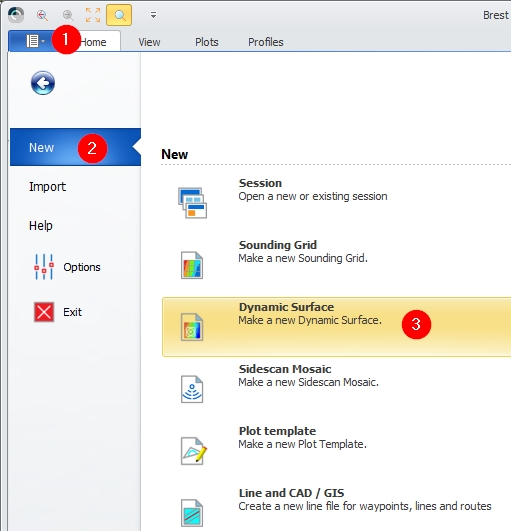511x531 pixels.
Task: Switch to the View ribbon tab
Action: coord(149,42)
